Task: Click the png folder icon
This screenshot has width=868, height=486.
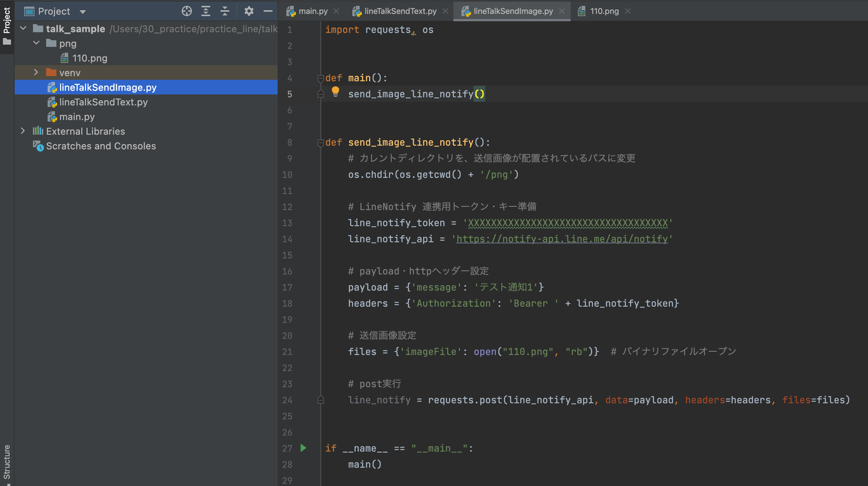Action: (x=51, y=43)
